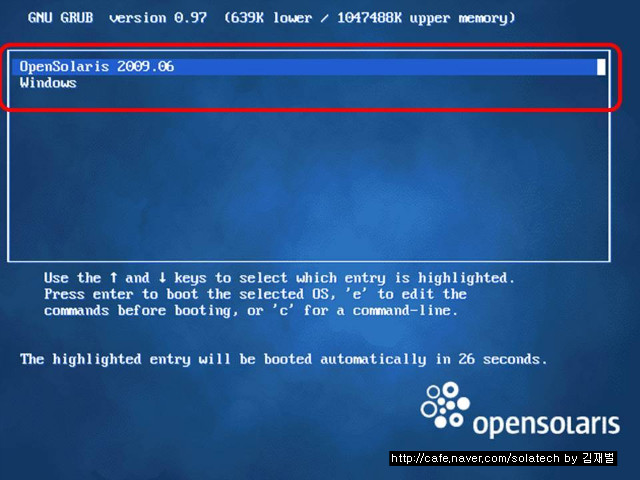The image size is (640, 480).
Task: Click the up arrow symbol in instructions
Action: click(x=113, y=278)
